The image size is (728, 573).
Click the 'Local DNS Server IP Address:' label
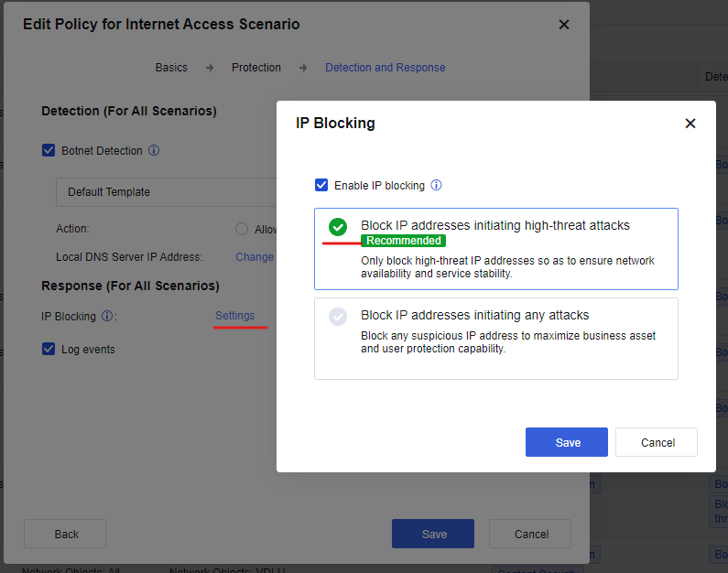(129, 256)
